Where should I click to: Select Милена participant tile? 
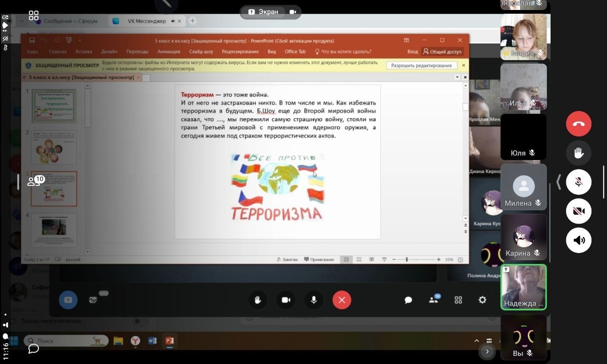point(524,187)
